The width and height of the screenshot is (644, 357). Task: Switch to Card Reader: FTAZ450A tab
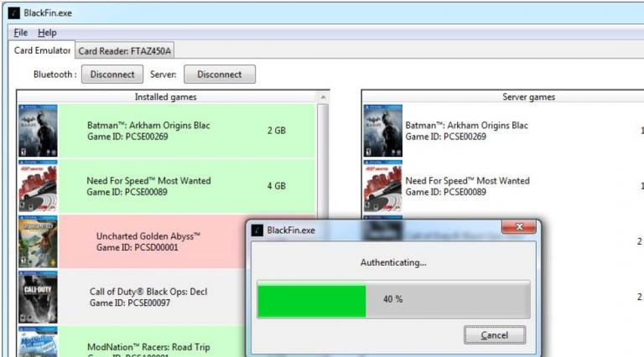point(124,51)
